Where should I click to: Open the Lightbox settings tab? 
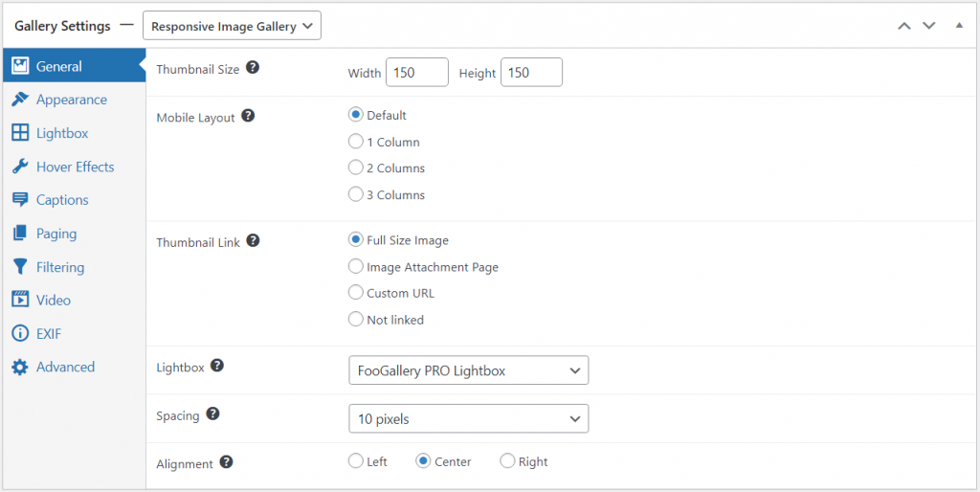coord(75,132)
